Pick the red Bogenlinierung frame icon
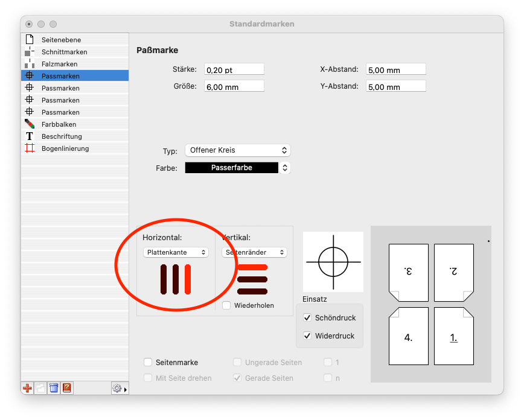 pyautogui.click(x=30, y=148)
